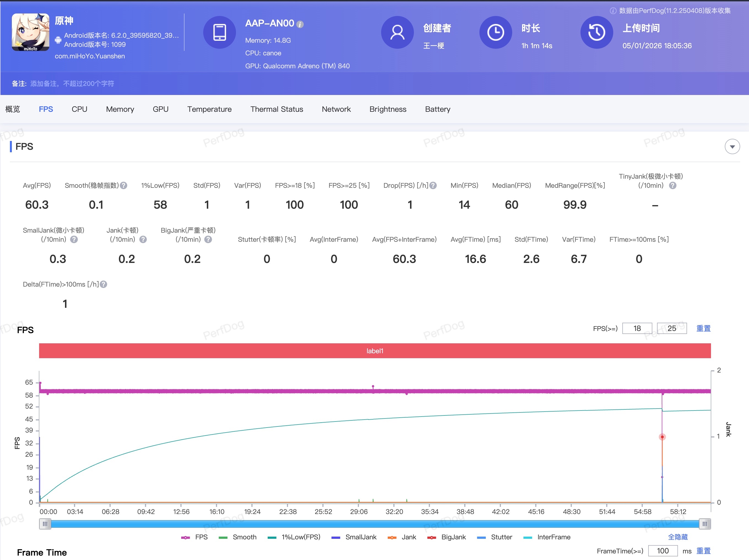Click the TinyJank help question icon
This screenshot has height=560, width=749.
click(672, 186)
